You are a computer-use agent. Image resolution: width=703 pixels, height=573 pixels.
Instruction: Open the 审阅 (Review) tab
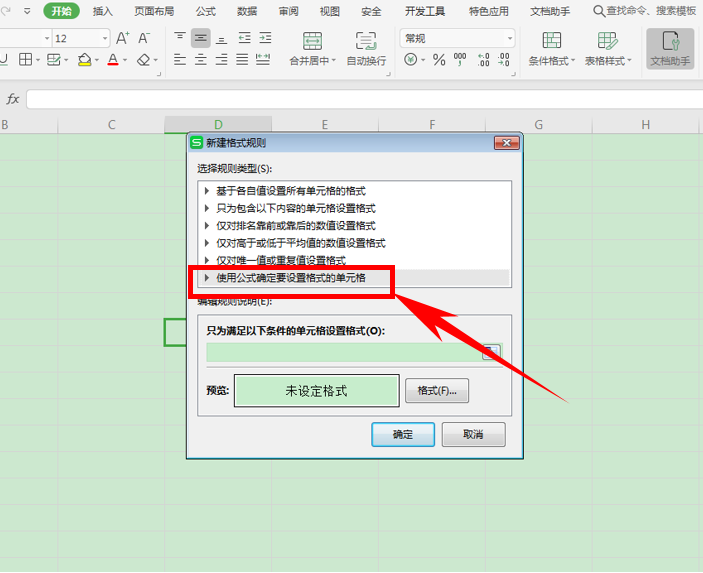pos(288,11)
